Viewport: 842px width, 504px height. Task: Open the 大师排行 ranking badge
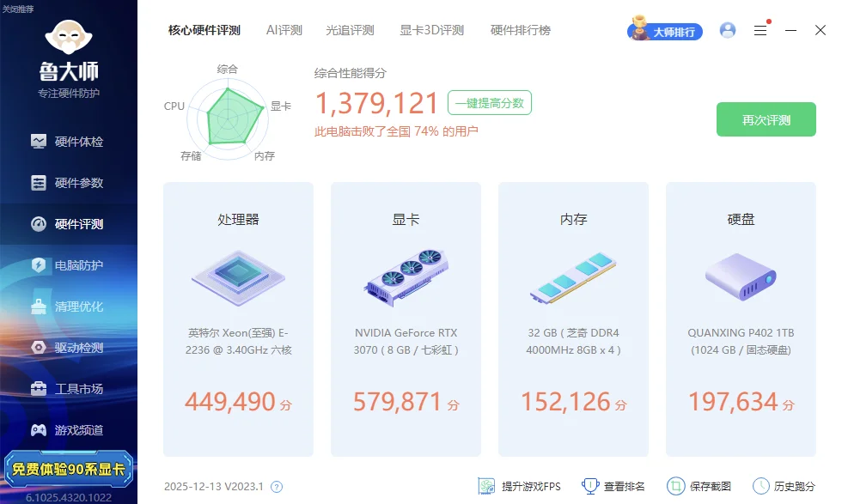(x=666, y=31)
